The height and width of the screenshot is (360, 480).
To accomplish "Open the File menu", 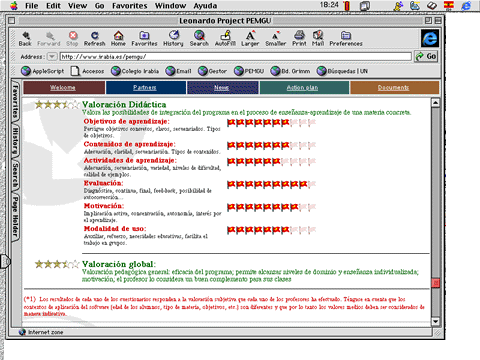I will point(32,6).
